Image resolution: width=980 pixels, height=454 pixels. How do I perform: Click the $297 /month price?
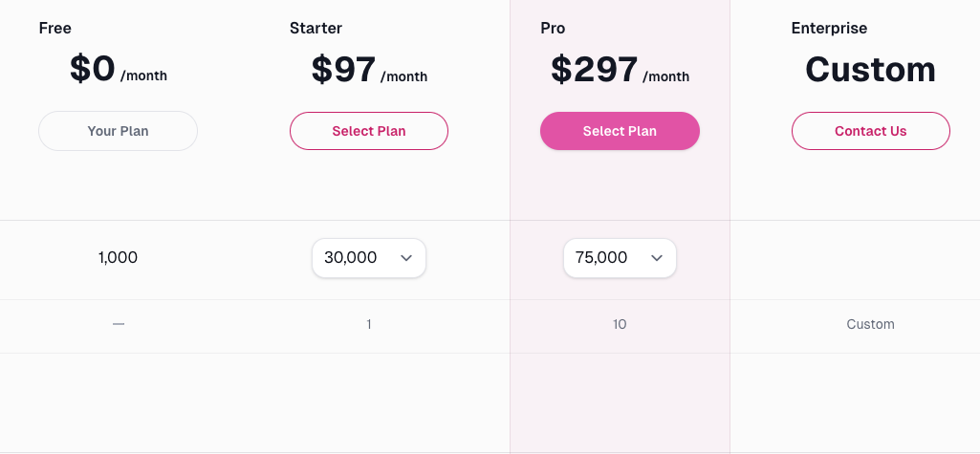[620, 70]
